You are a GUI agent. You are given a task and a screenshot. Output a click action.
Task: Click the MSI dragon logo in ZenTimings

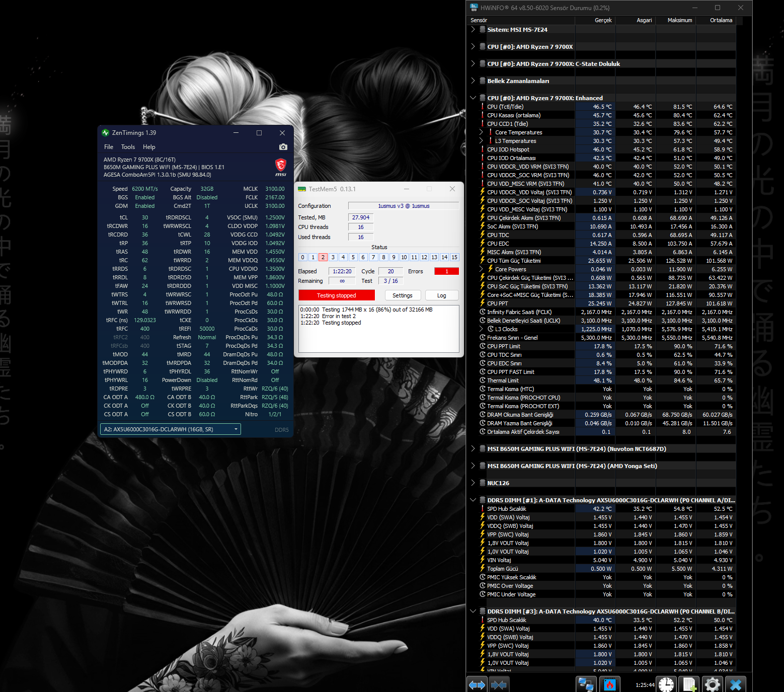(281, 167)
